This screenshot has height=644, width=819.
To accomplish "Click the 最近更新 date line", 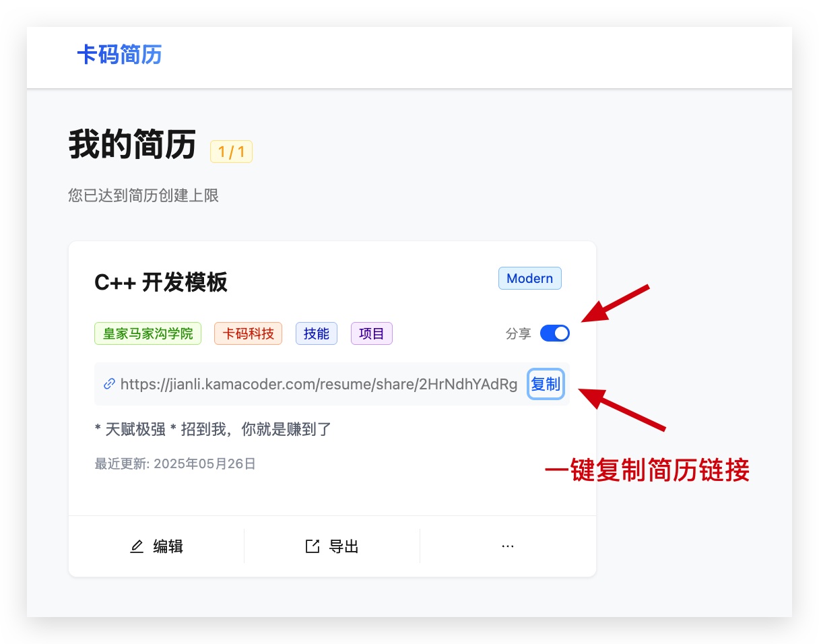I will coord(175,464).
